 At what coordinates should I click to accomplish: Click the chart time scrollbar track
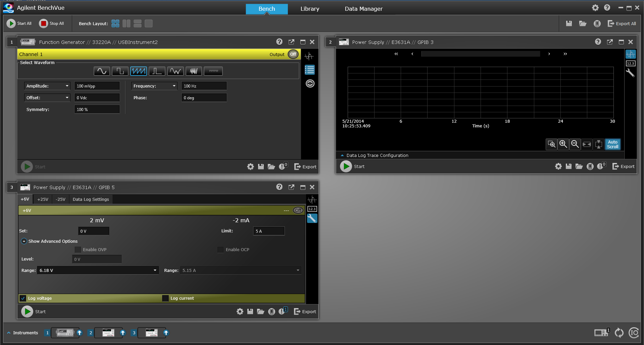click(x=481, y=54)
